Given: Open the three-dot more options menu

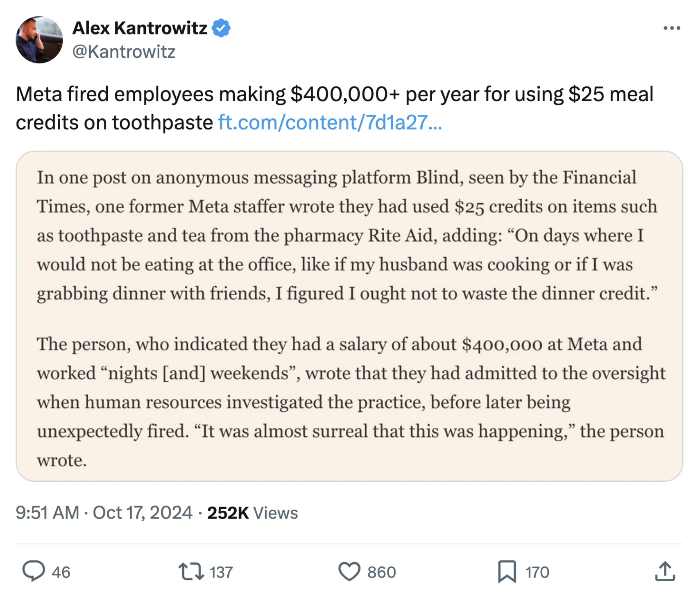Looking at the screenshot, I should pos(672,28).
